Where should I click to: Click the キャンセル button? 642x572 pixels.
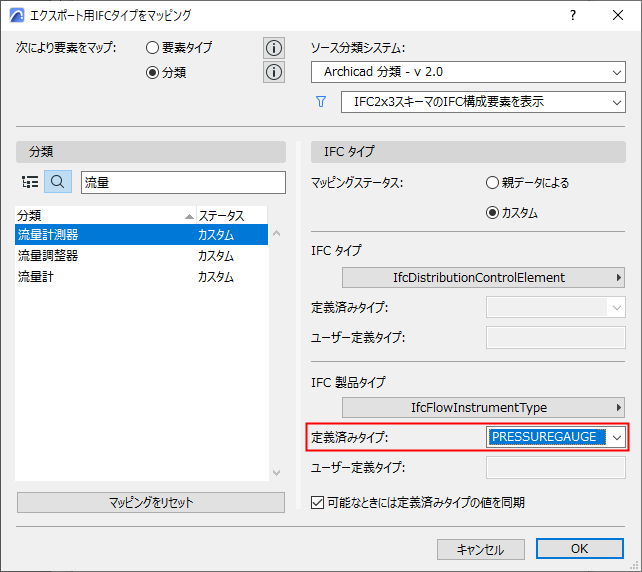[x=481, y=549]
